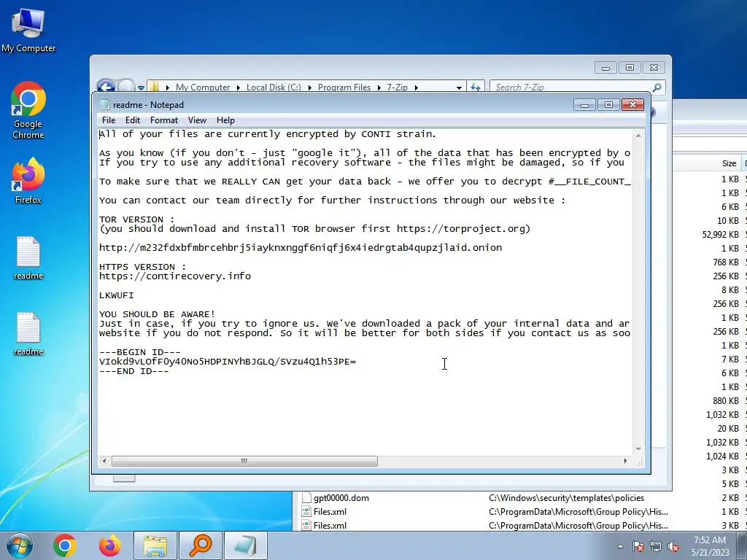Show hidden tray icons arrow
Viewport: 747px width, 560px height.
pos(620,546)
